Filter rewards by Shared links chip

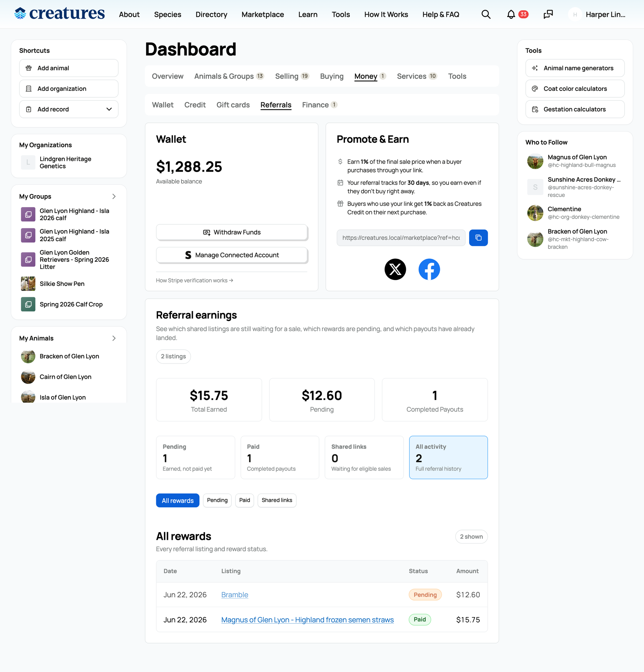click(277, 500)
